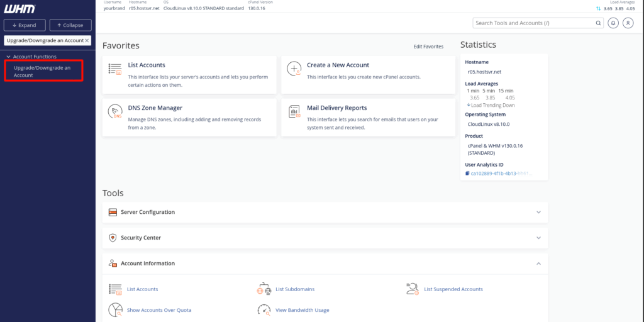Click the List Suspended Accounts icon

413,289
